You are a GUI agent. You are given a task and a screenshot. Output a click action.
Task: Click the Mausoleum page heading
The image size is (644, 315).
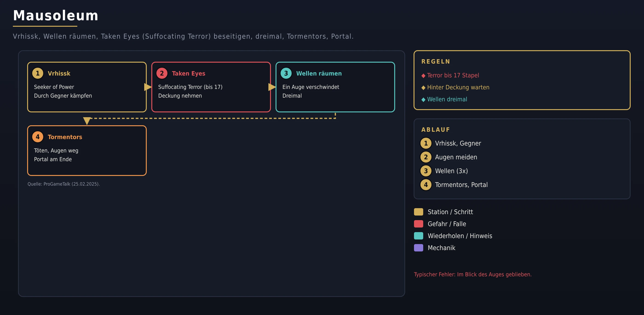click(x=56, y=15)
